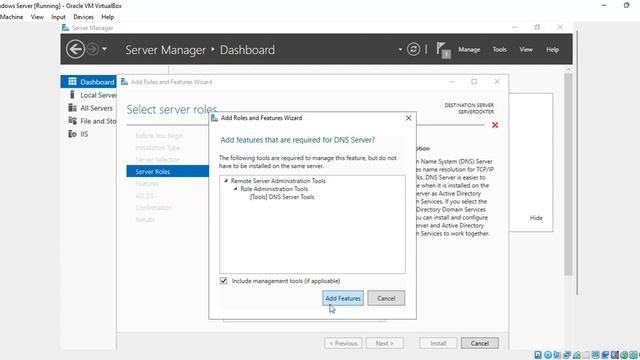Click the Server Manager title bar icon
640x360 pixels.
[x=65, y=28]
